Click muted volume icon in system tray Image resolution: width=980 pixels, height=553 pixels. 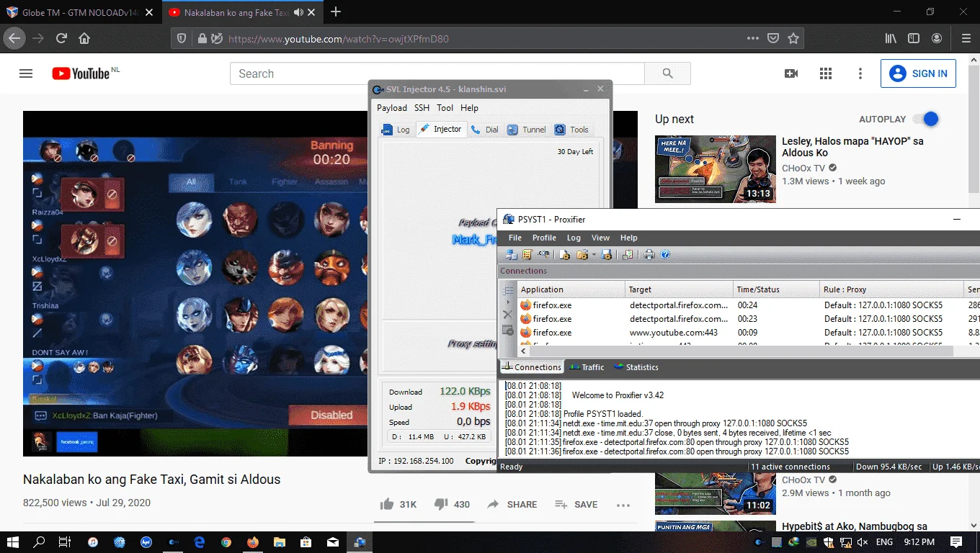(863, 541)
